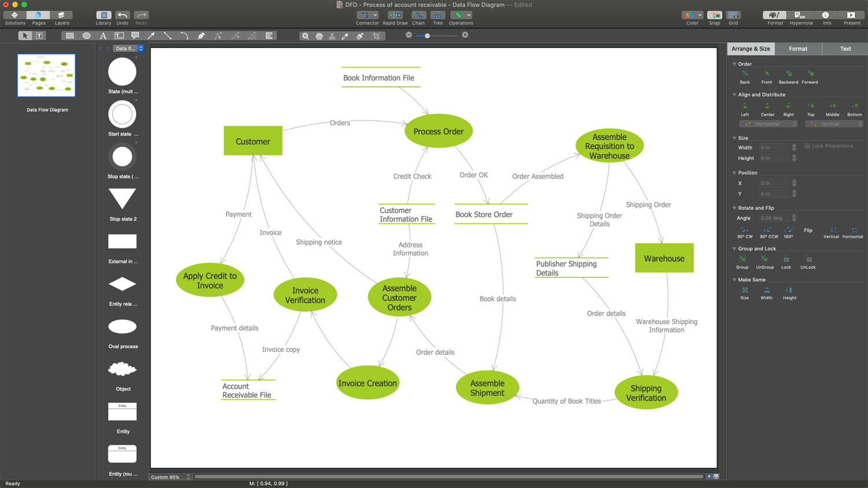Adjust the zoom level slider
868x488 pixels.
coord(427,35)
